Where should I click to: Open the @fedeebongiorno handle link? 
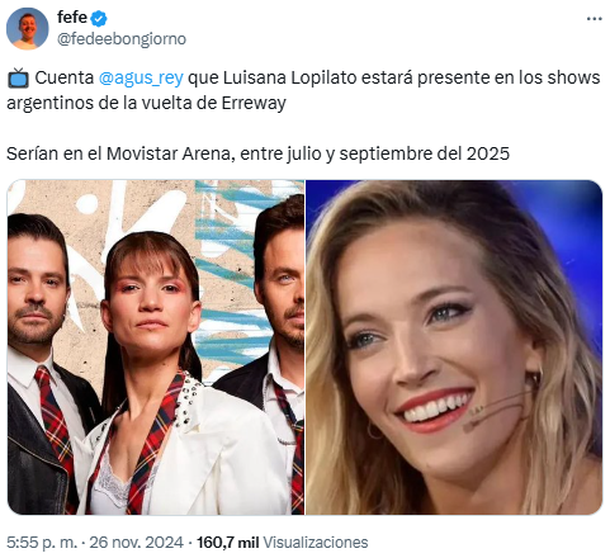[122, 39]
